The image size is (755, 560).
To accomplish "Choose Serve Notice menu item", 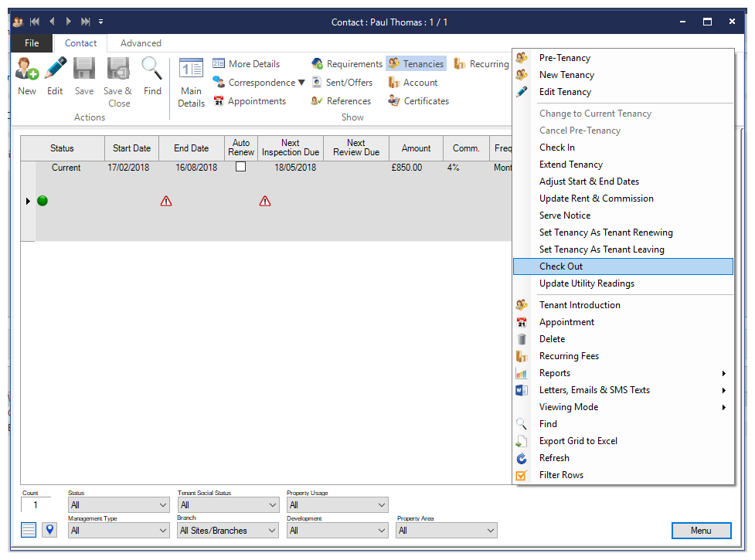I will pyautogui.click(x=565, y=216).
